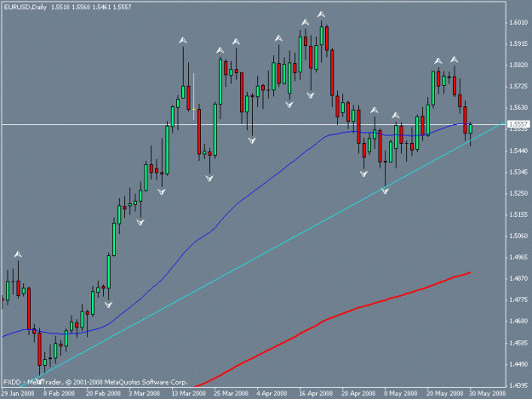Viewport: 532px width, 399px height.
Task: Click the 13 Mar 2008 date label
Action: 188,393
